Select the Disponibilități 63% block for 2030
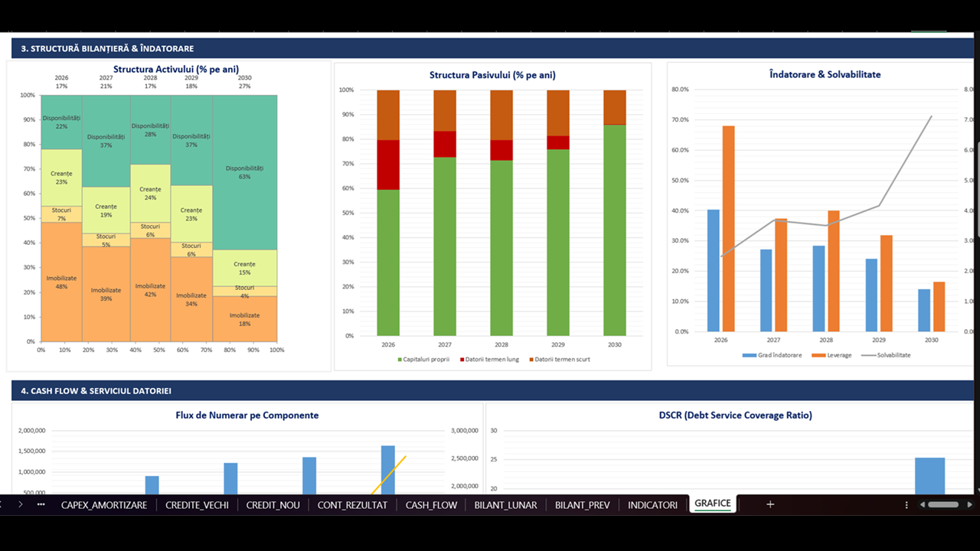Screen dimensions: 980x551 [x=245, y=172]
